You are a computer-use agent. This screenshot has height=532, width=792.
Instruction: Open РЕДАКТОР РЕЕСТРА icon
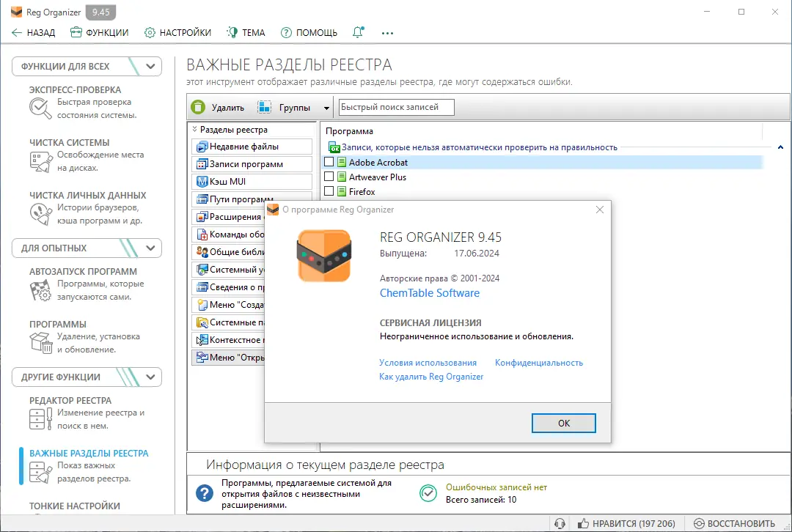pos(40,419)
